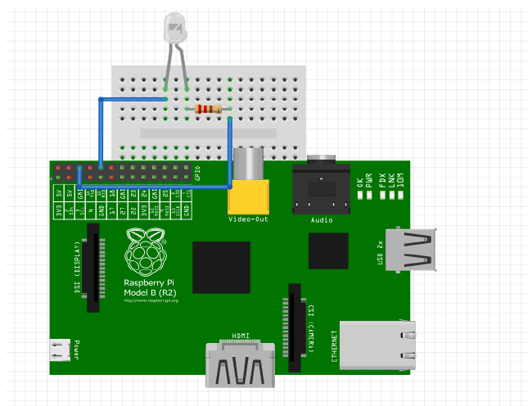Click the 'GPIO' label beside the header

click(198, 173)
